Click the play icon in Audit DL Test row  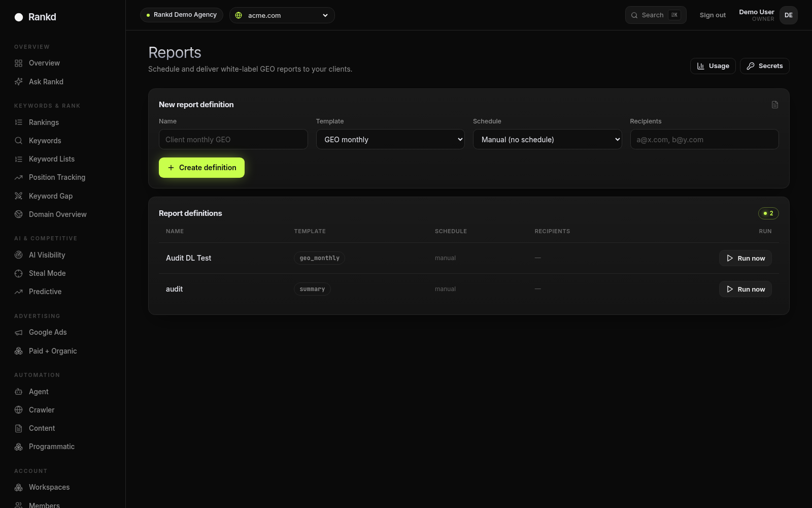[730, 258]
